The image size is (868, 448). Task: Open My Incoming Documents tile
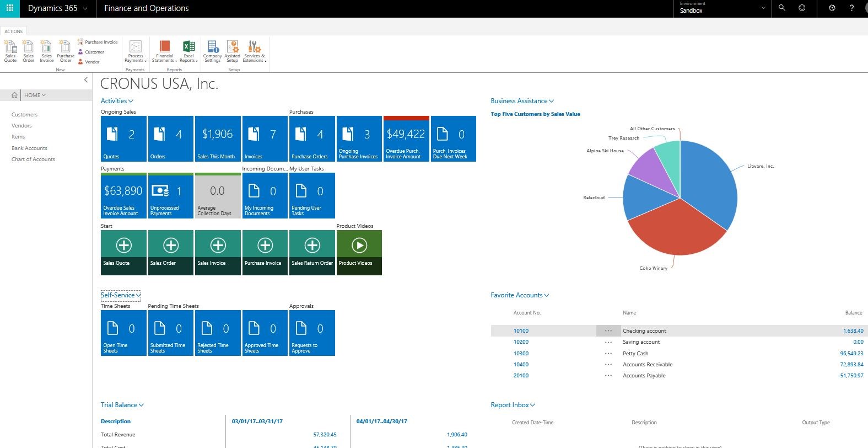(x=265, y=195)
